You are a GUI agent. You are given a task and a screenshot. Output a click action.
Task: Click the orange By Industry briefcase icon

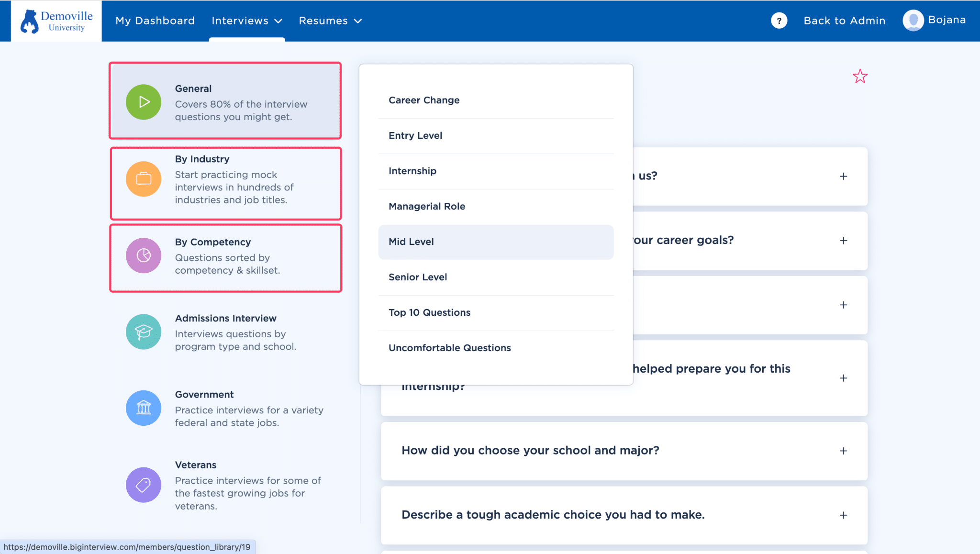click(143, 179)
